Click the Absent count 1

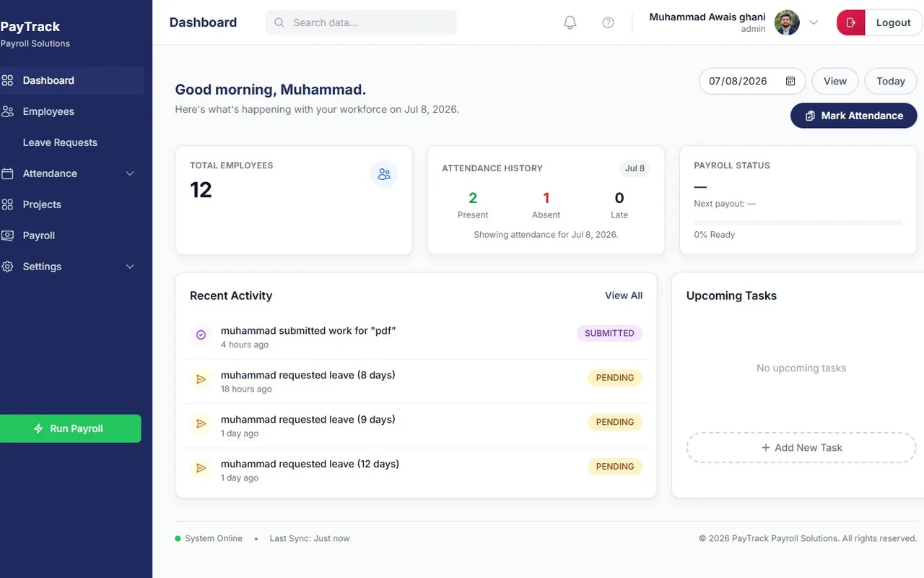point(546,198)
